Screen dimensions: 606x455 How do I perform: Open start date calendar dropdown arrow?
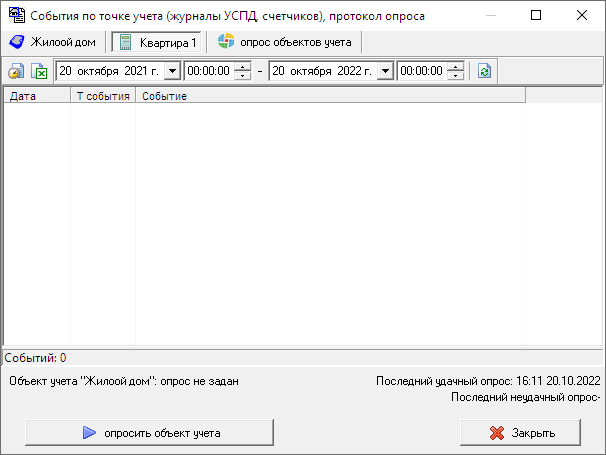point(172,71)
